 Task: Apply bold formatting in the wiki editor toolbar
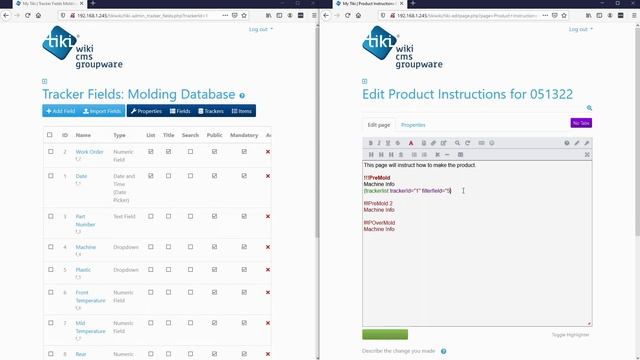tap(371, 143)
